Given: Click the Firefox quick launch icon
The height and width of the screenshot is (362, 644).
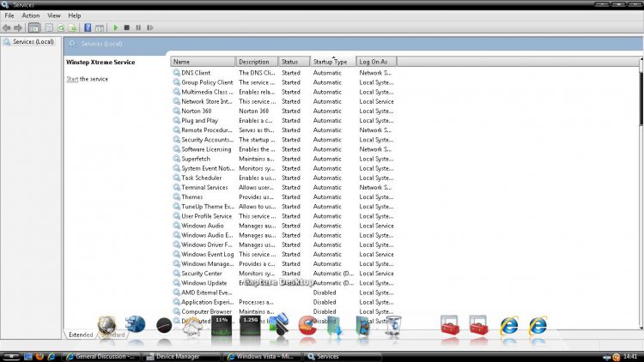Looking at the screenshot, I should tap(39, 356).
